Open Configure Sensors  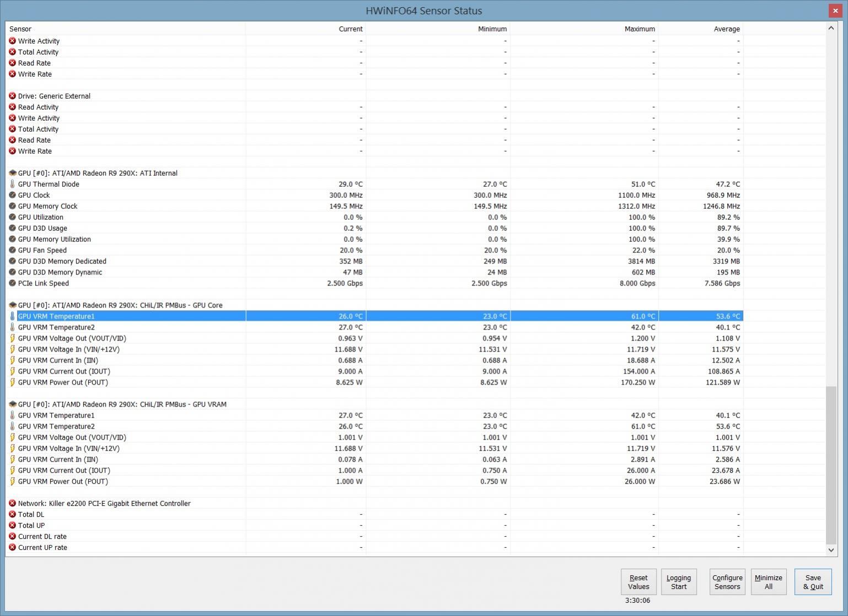(727, 582)
